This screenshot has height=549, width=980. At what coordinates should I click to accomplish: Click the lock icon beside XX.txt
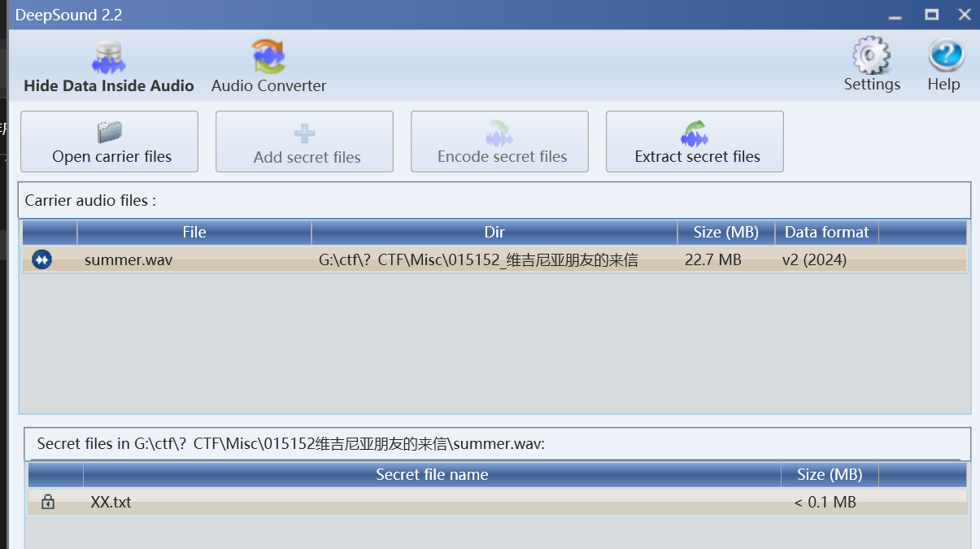pyautogui.click(x=48, y=502)
